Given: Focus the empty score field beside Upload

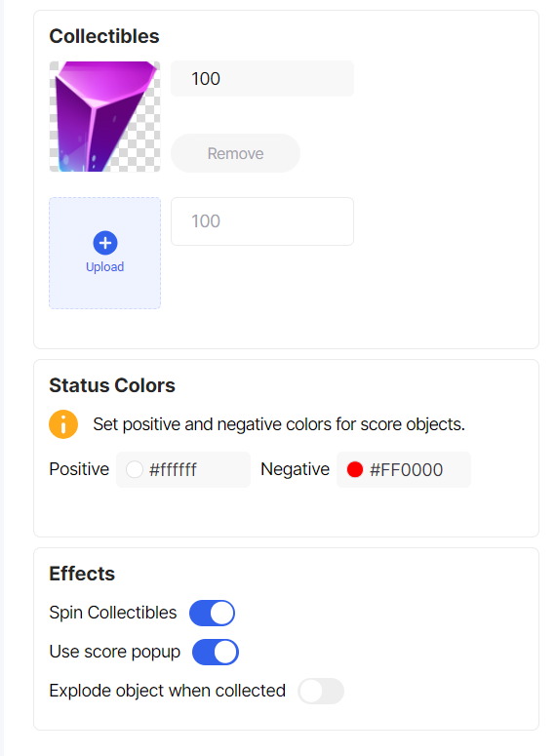Looking at the screenshot, I should (x=262, y=221).
